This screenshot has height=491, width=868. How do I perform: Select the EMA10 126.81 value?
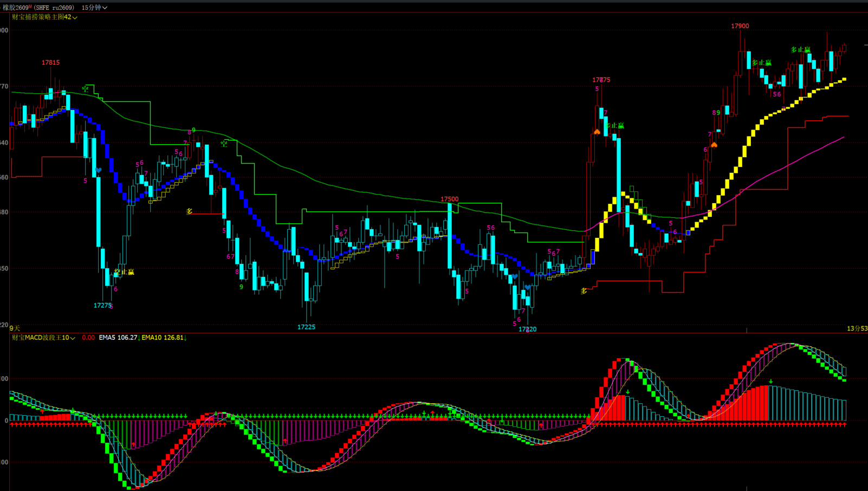click(163, 338)
